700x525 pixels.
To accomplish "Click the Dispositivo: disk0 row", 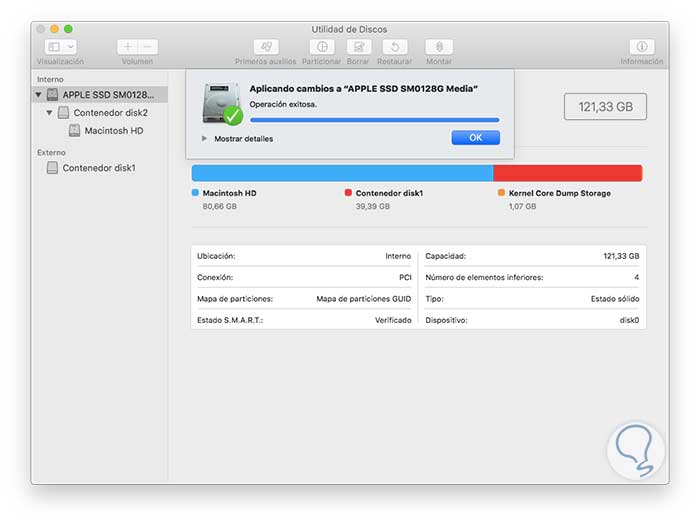I will [x=532, y=320].
